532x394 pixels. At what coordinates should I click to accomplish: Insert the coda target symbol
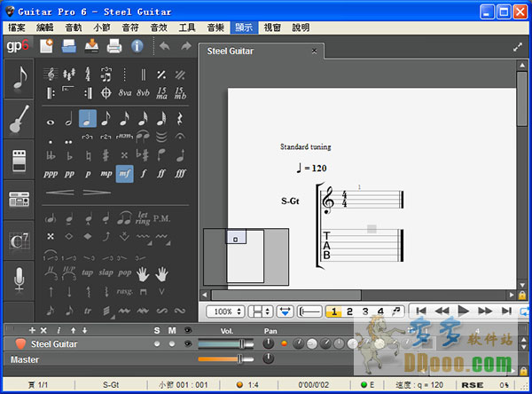[x=106, y=92]
